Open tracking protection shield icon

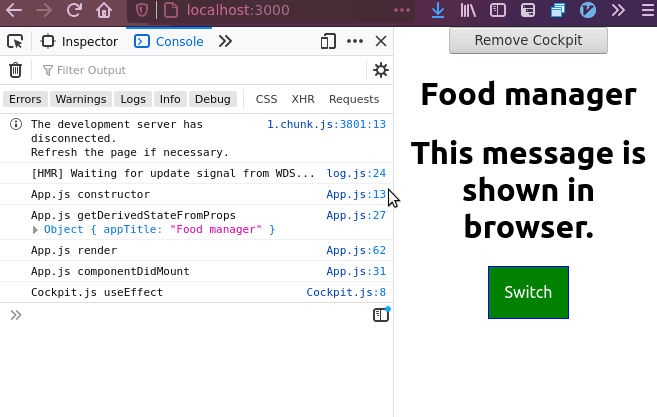142,10
